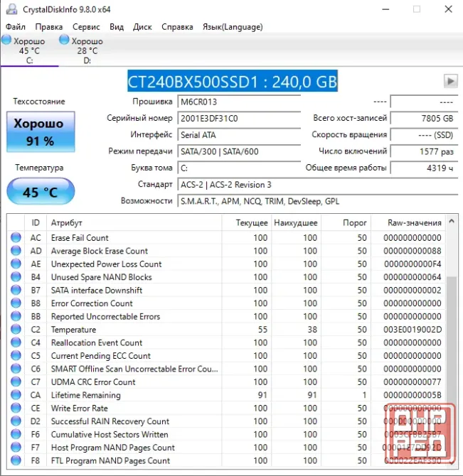Select the Unexpected Power Loss Count attribute name
This screenshot has height=476, width=463.
pyautogui.click(x=107, y=264)
